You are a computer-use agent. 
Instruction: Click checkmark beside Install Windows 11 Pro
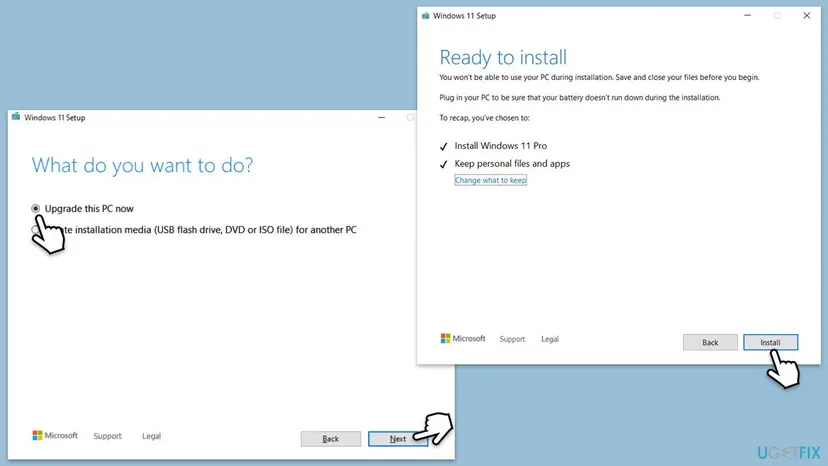(444, 146)
